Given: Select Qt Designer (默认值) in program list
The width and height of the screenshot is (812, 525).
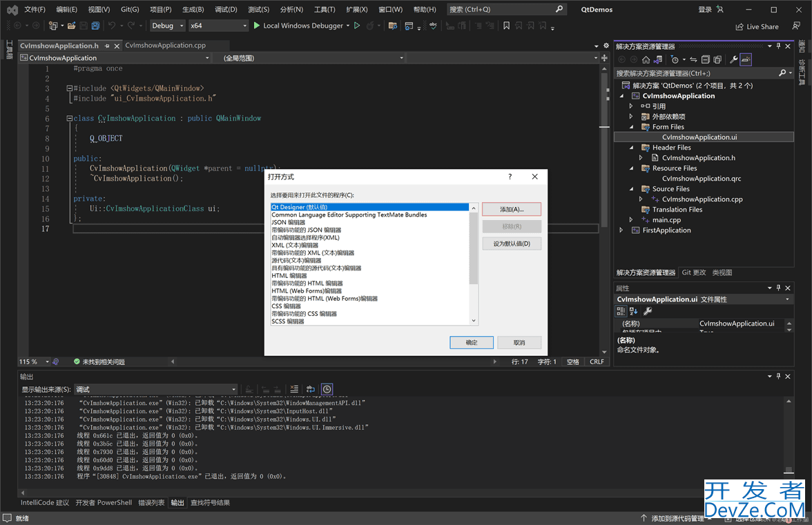Looking at the screenshot, I should tap(369, 207).
